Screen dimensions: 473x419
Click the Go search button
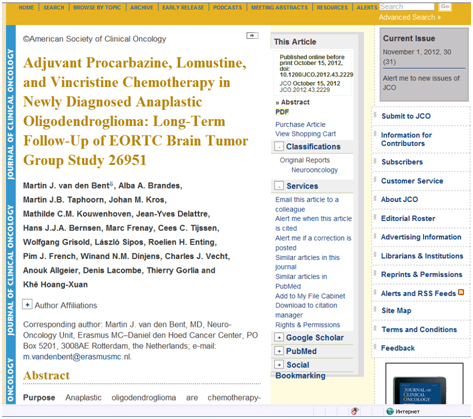(x=445, y=6)
